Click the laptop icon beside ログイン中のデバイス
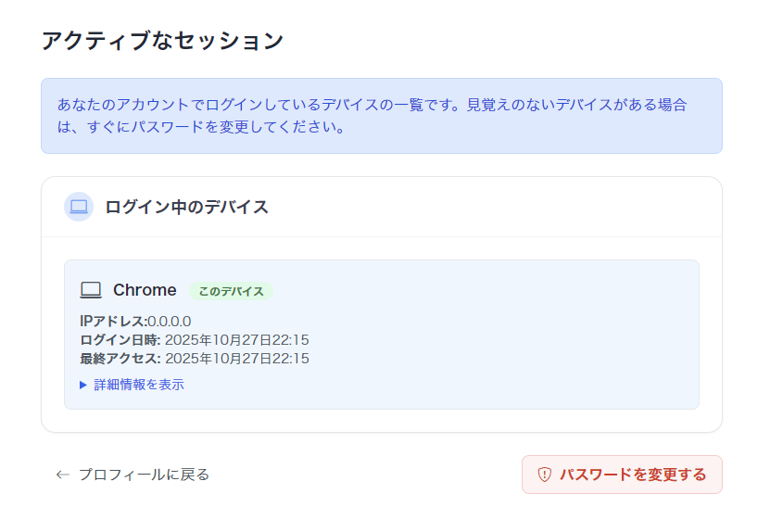This screenshot has height=532, width=783. (79, 207)
